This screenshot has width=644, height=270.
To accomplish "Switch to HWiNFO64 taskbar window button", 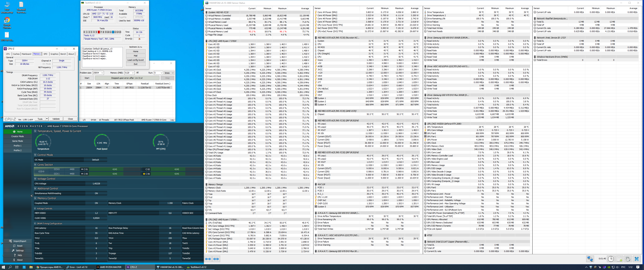I will [x=170, y=267].
